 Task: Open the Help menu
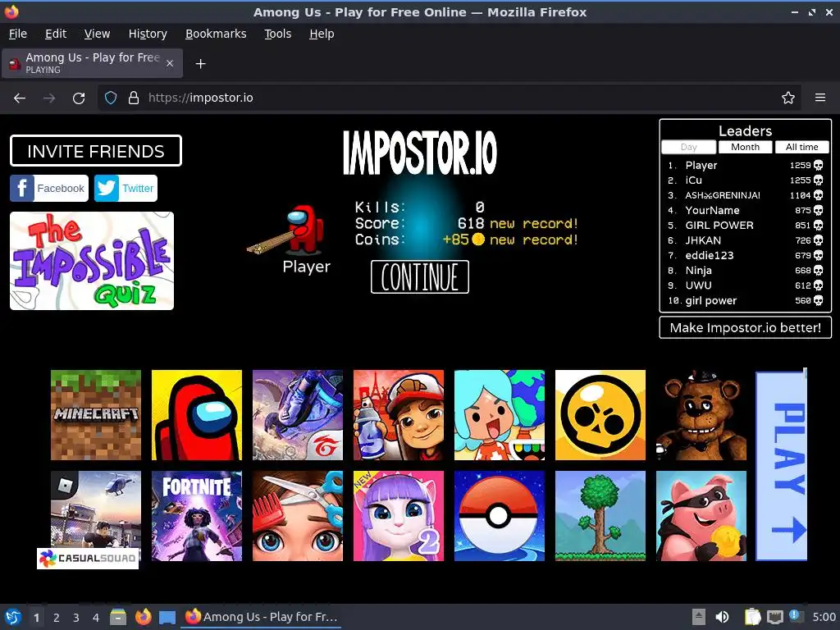click(x=322, y=34)
